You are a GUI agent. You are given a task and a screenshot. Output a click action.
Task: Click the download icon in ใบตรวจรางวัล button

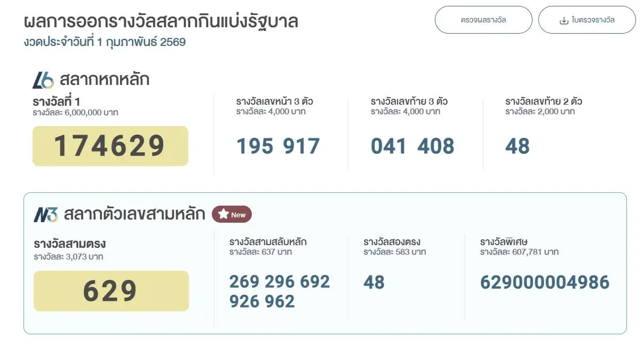[563, 20]
